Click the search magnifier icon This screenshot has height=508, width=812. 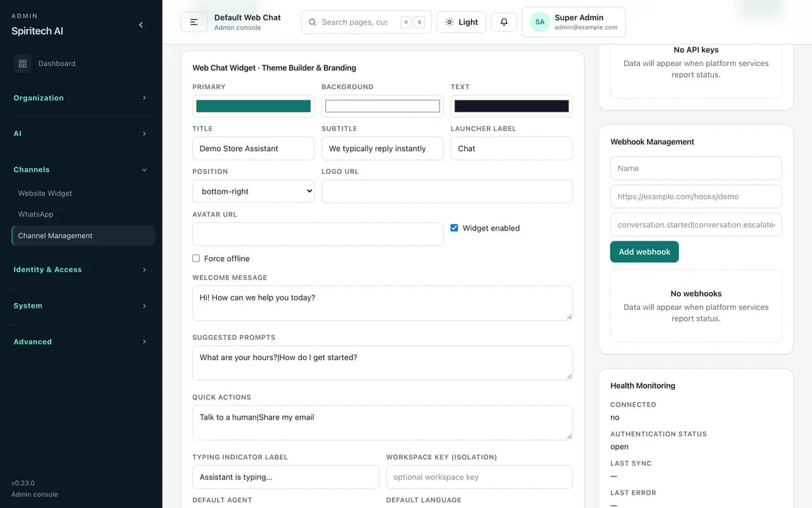click(x=312, y=22)
